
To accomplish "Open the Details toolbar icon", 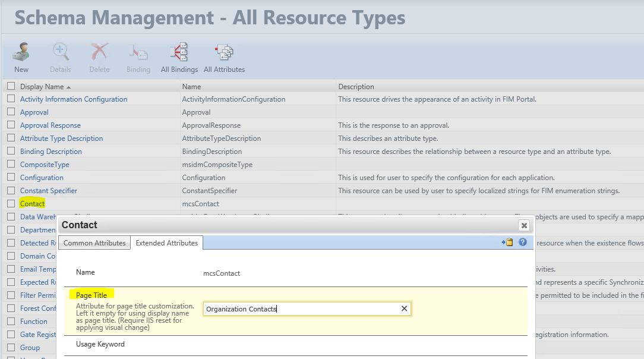I will point(61,52).
